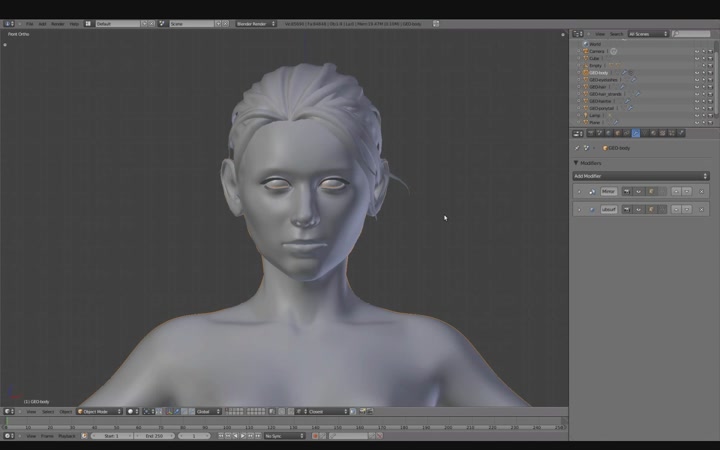Image resolution: width=720 pixels, height=450 pixels.
Task: Click the Scene name field
Action: pos(191,23)
